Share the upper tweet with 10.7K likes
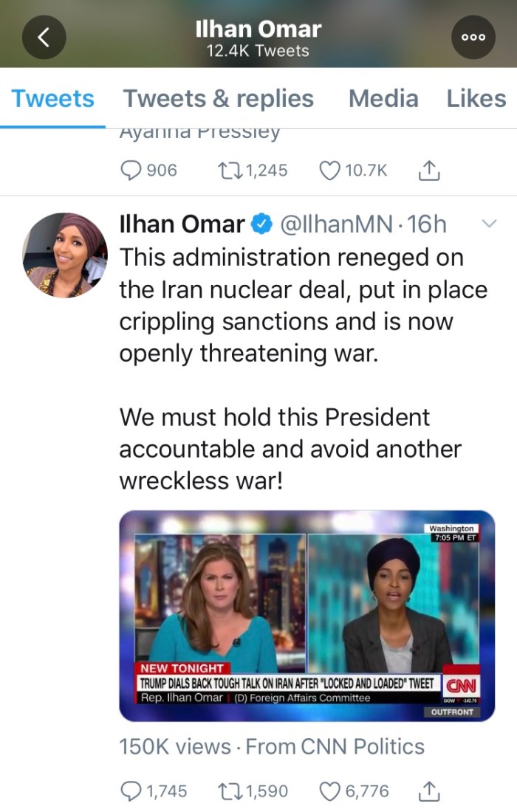Screen dimensions: 517x812 tap(429, 170)
